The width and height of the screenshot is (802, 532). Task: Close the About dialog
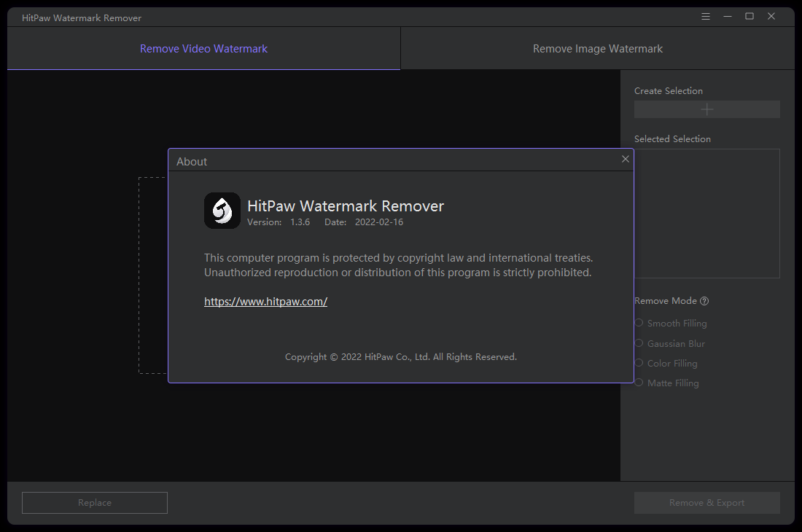coord(625,159)
